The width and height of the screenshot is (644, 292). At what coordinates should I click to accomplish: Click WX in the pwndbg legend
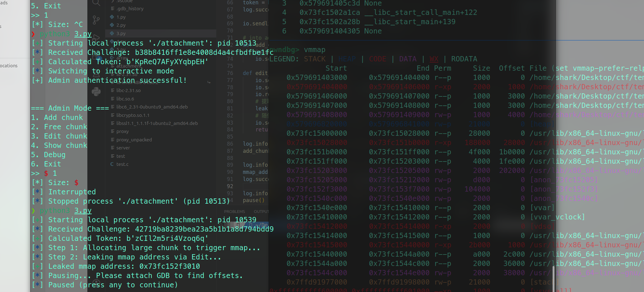pos(434,59)
